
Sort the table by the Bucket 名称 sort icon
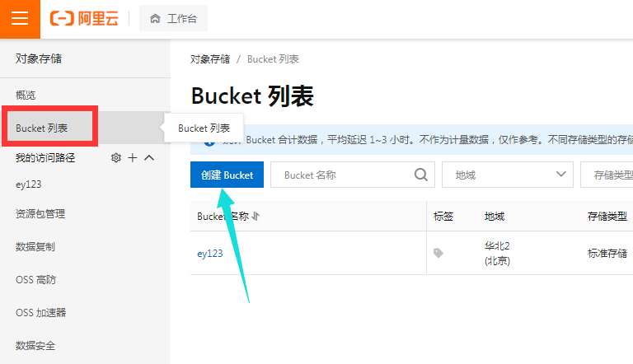pyautogui.click(x=256, y=217)
